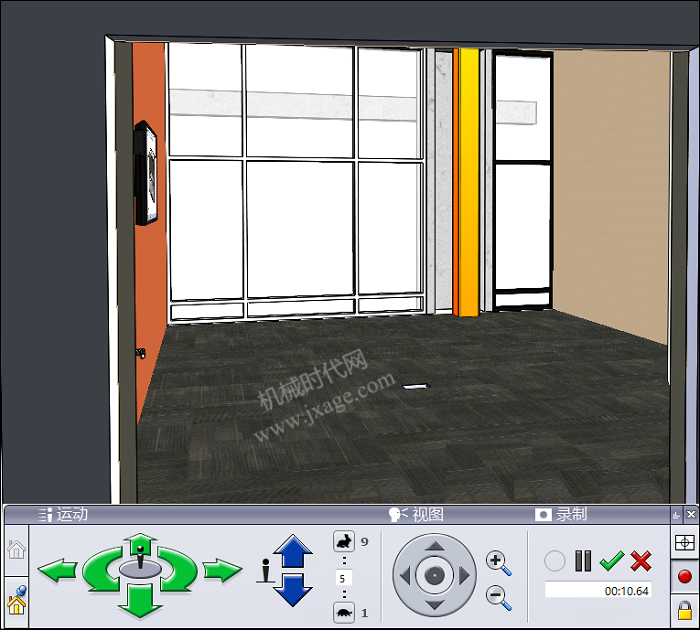Close the walkthrough control panel
This screenshot has height=630, width=700.
[691, 515]
